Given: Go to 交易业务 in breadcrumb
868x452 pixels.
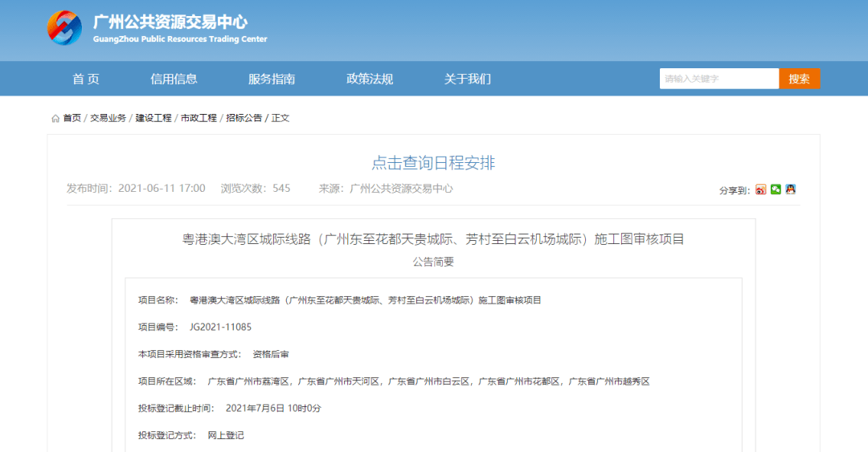Looking at the screenshot, I should (108, 118).
